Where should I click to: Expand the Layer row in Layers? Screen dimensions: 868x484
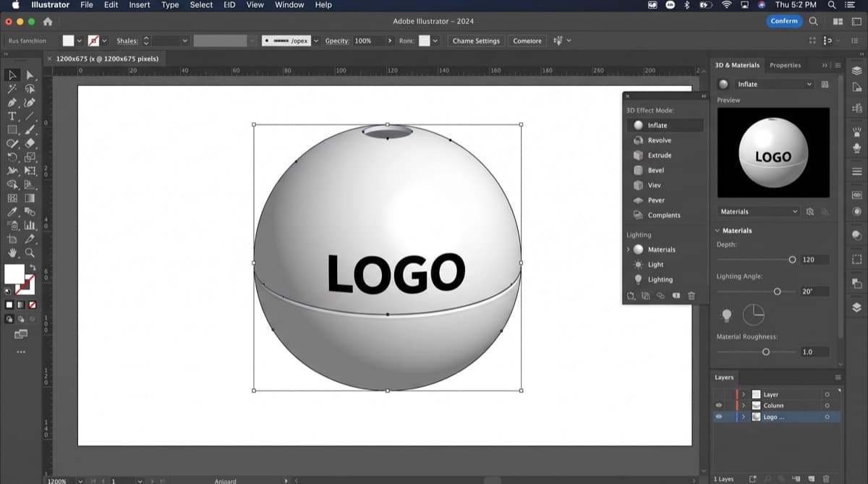click(x=744, y=394)
